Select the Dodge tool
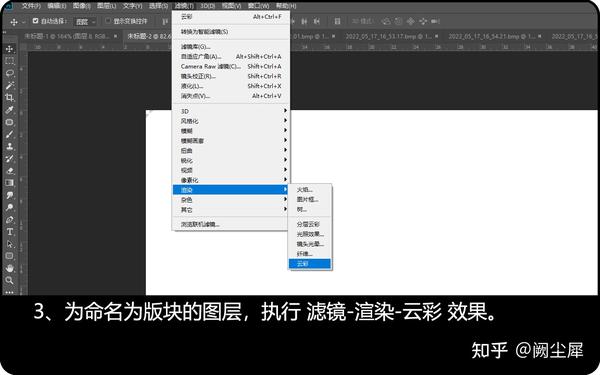Image resolution: width=600 pixels, height=375 pixels. coord(10,207)
